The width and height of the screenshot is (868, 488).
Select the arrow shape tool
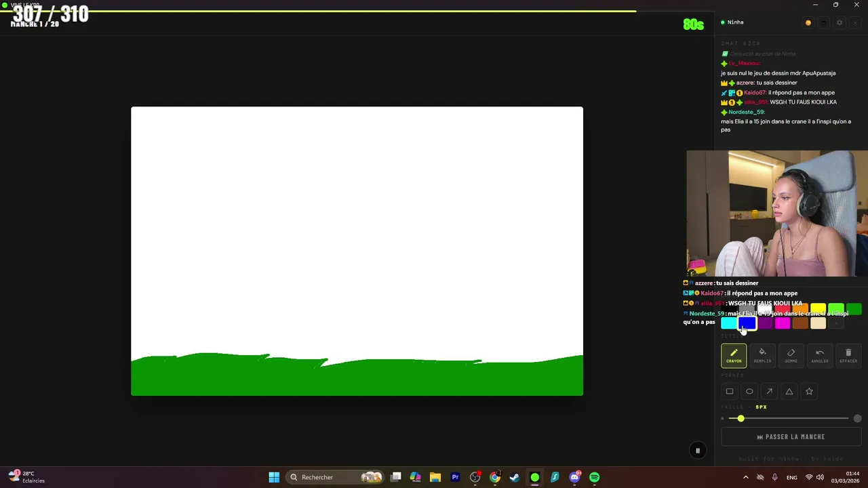pos(769,391)
